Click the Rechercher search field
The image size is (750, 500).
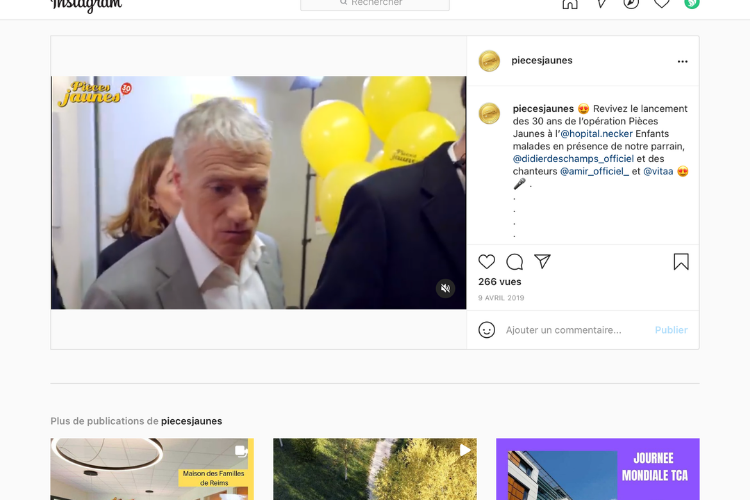pos(375,4)
